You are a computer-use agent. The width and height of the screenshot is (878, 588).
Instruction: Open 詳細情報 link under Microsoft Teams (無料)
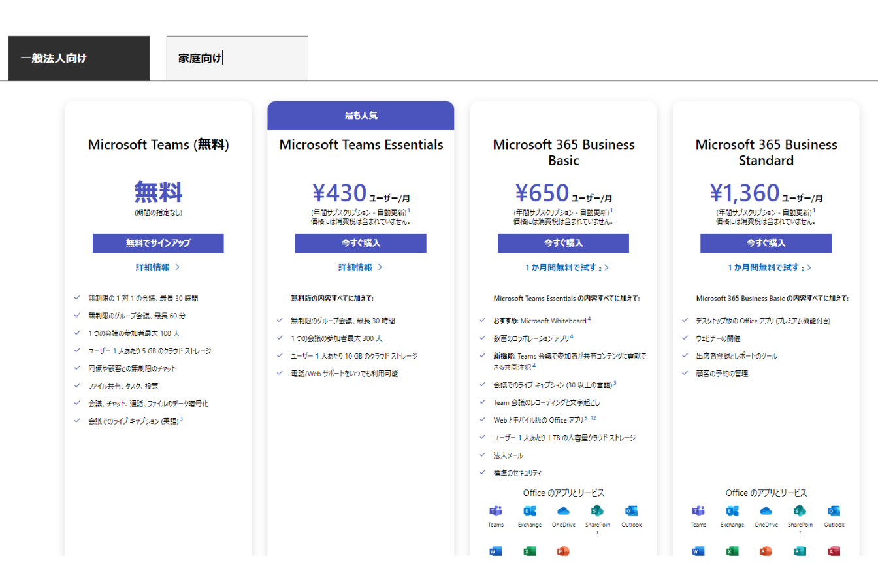click(x=157, y=267)
